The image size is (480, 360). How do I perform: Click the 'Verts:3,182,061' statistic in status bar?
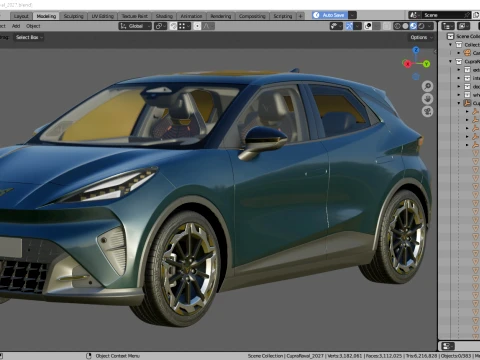point(345,356)
